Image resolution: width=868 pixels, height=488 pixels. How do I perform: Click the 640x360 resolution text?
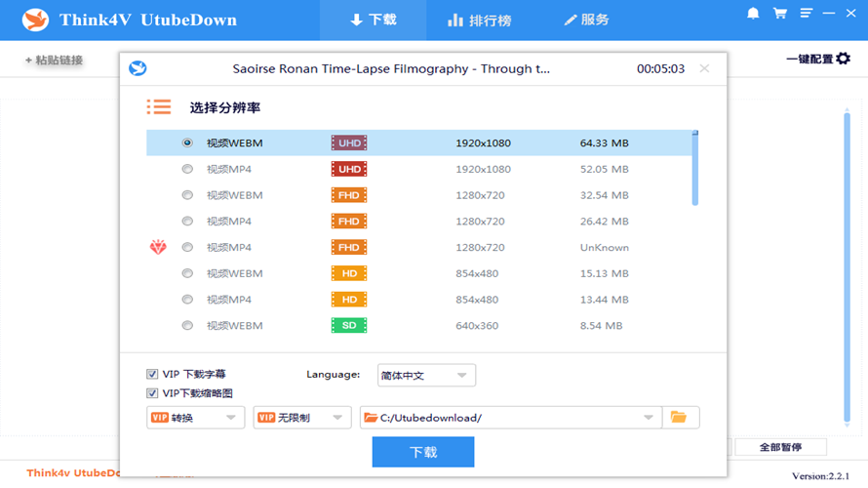pyautogui.click(x=477, y=325)
